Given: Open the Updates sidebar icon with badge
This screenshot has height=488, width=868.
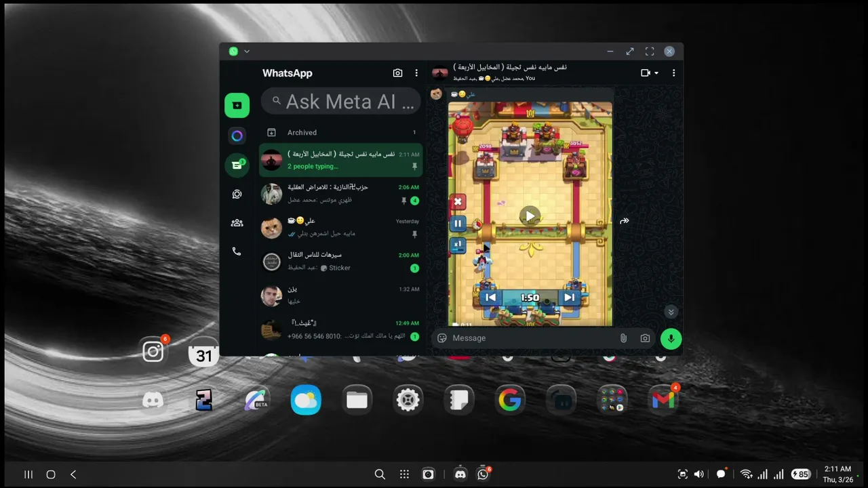Looking at the screenshot, I should coord(237,165).
